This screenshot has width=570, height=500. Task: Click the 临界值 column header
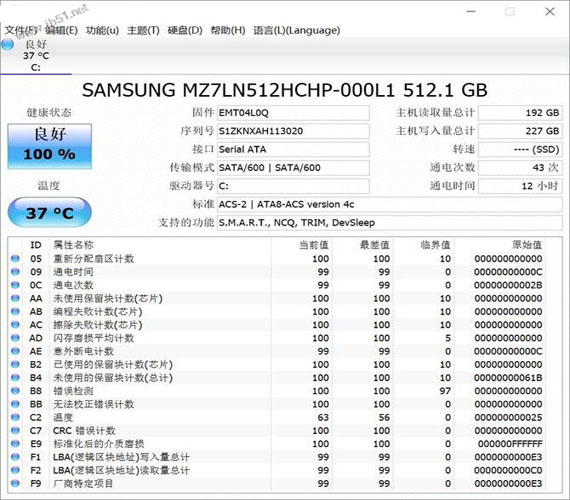pos(435,245)
